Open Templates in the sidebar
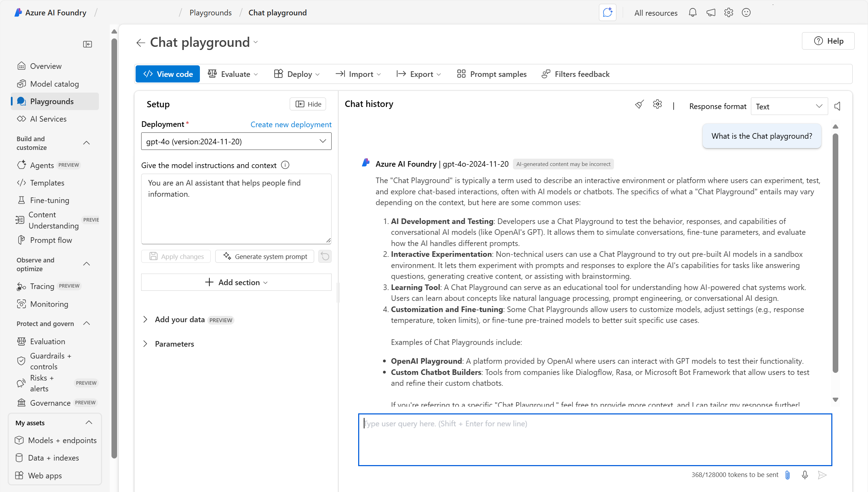The width and height of the screenshot is (868, 492). pos(55,183)
